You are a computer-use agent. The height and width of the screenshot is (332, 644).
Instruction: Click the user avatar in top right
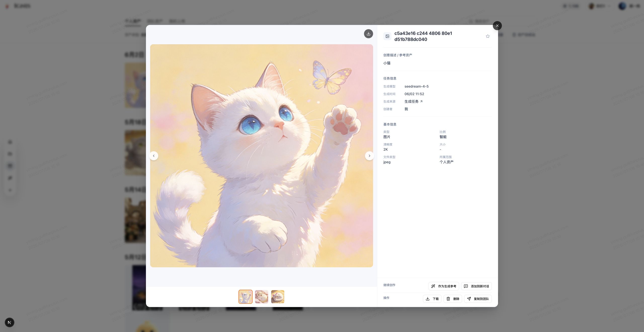[622, 6]
